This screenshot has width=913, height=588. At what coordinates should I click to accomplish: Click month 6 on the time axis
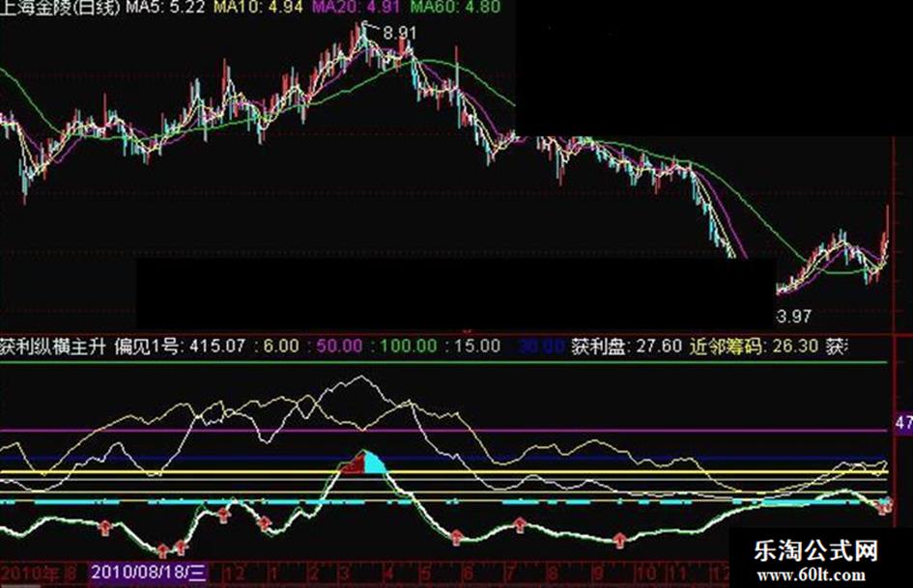(468, 574)
